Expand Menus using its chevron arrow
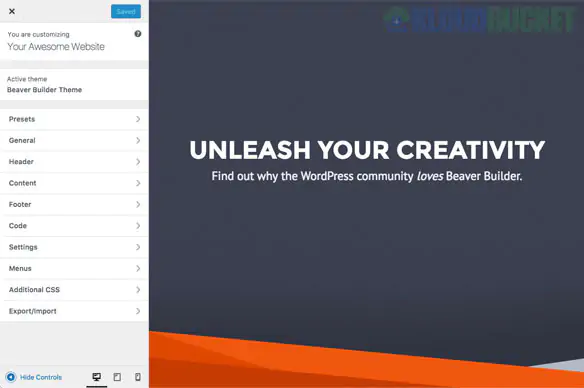This screenshot has width=584, height=388. pos(138,268)
